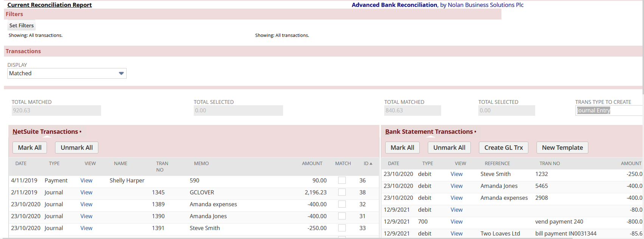The height and width of the screenshot is (239, 644).
Task: Click the Current Reconciliation Report heading
Action: (50, 5)
